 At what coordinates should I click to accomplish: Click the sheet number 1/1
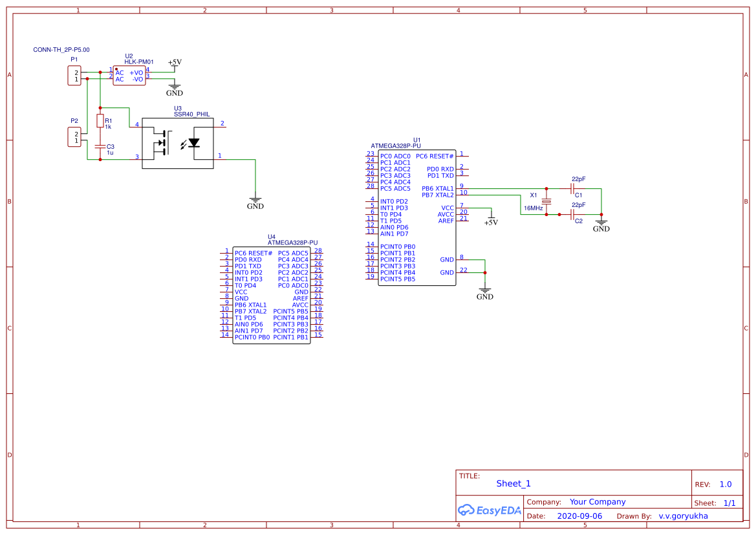[x=729, y=503]
